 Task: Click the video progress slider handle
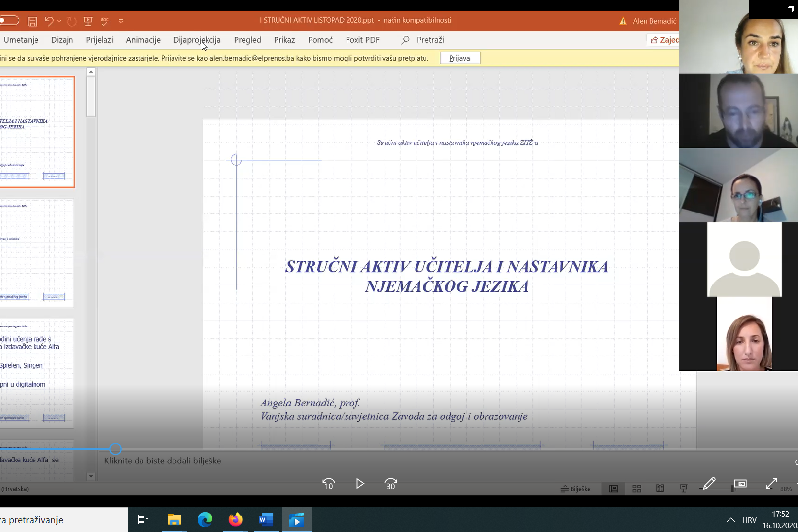115,449
